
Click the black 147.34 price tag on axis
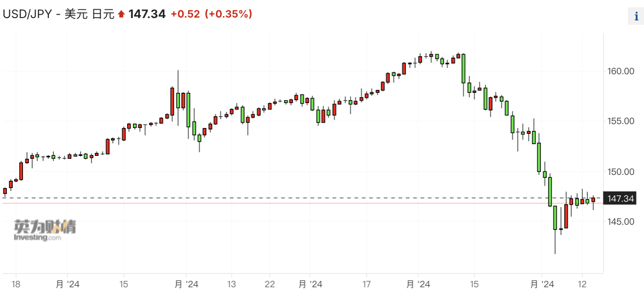point(620,198)
